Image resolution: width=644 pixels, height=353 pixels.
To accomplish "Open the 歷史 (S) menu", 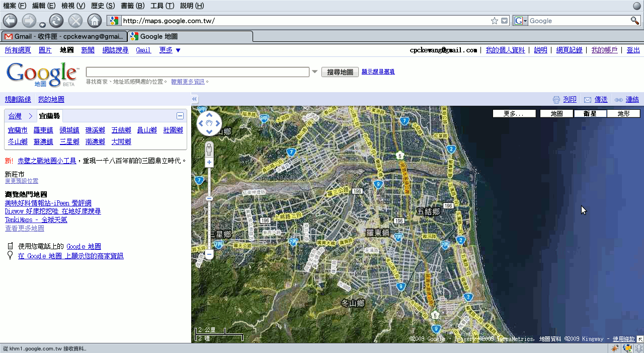I will pyautogui.click(x=103, y=6).
